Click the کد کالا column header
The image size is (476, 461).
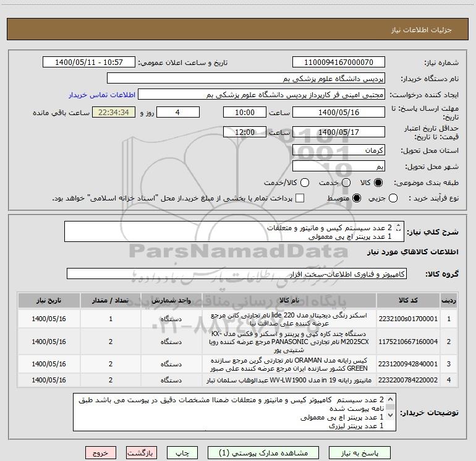point(408,301)
